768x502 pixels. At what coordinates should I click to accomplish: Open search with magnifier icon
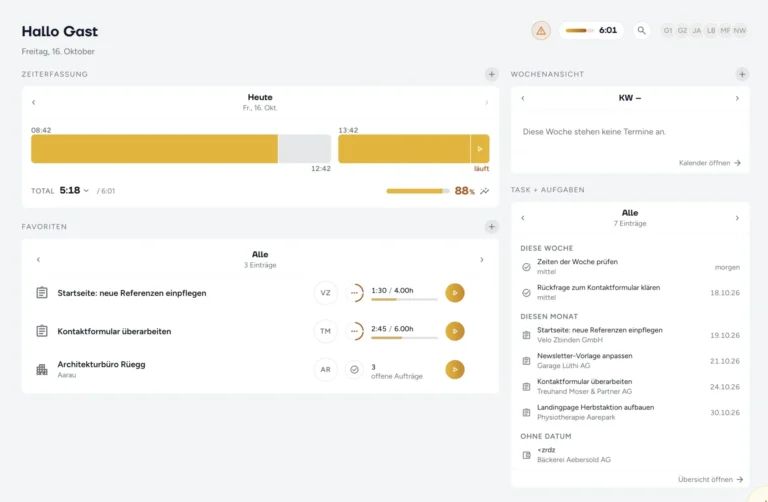pos(641,31)
